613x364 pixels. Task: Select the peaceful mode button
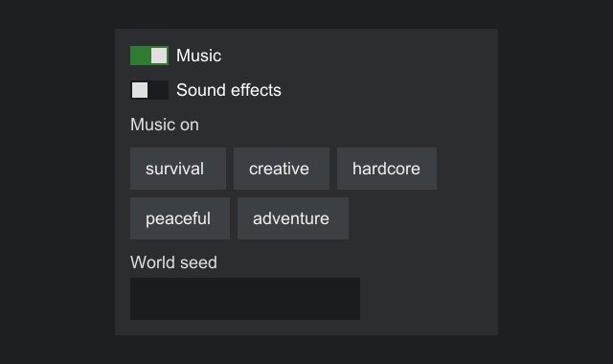[180, 218]
